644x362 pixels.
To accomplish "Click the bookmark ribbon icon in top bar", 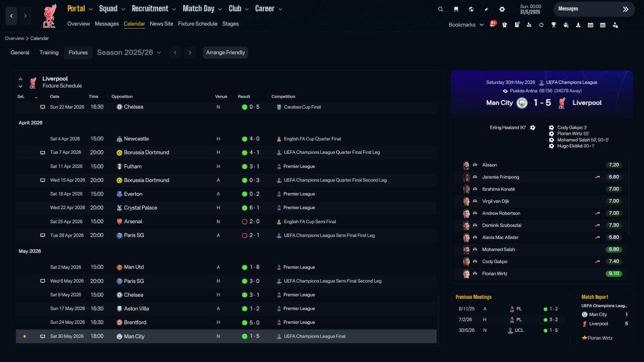I will click(x=456, y=9).
